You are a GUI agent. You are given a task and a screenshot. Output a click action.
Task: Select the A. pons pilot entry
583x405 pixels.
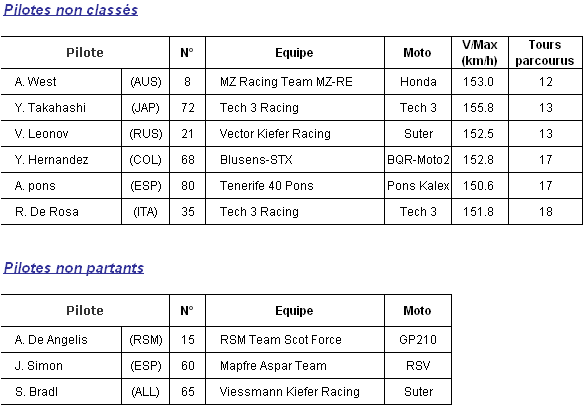click(35, 186)
